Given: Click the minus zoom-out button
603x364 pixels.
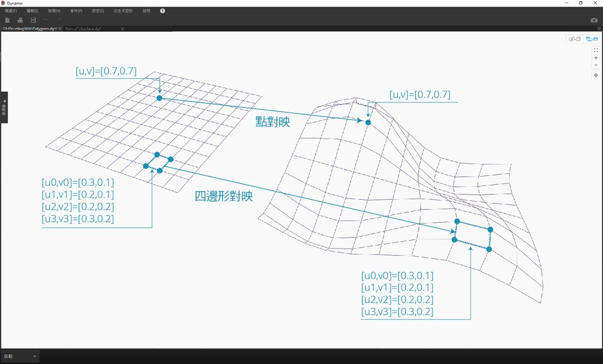Looking at the screenshot, I should point(596,65).
